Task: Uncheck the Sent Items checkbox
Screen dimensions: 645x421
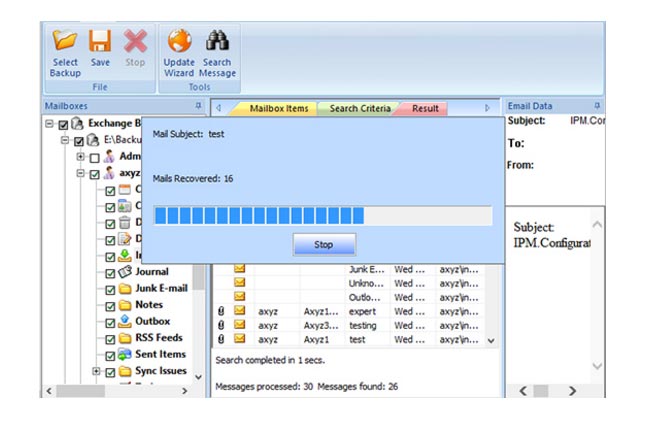Action: click(x=110, y=356)
